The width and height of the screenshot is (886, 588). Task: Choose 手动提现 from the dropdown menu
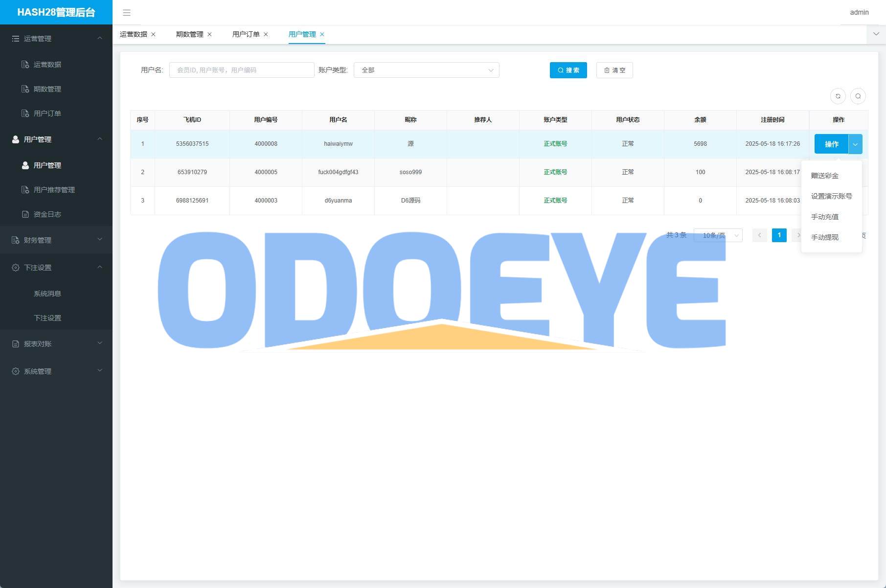click(831, 237)
